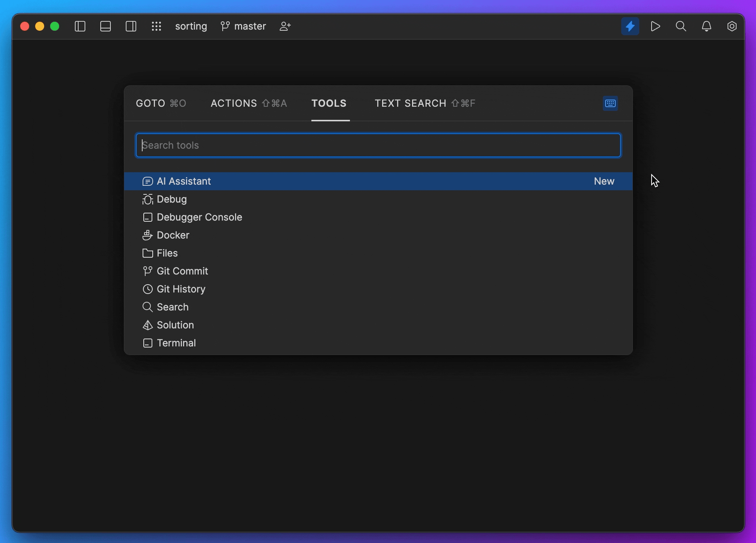This screenshot has height=543, width=756.
Task: Click the Search tools input field
Action: point(378,145)
